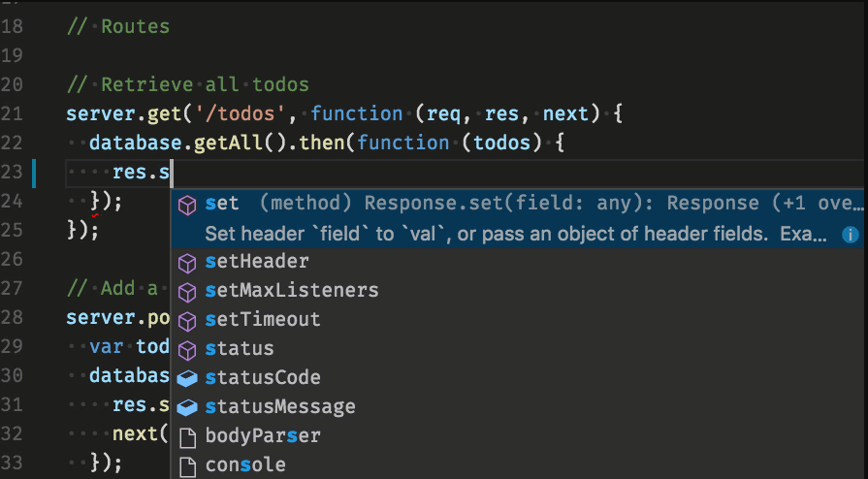Choose the setMaxListeners suggestion
Image resolution: width=868 pixels, height=479 pixels.
[519, 291]
